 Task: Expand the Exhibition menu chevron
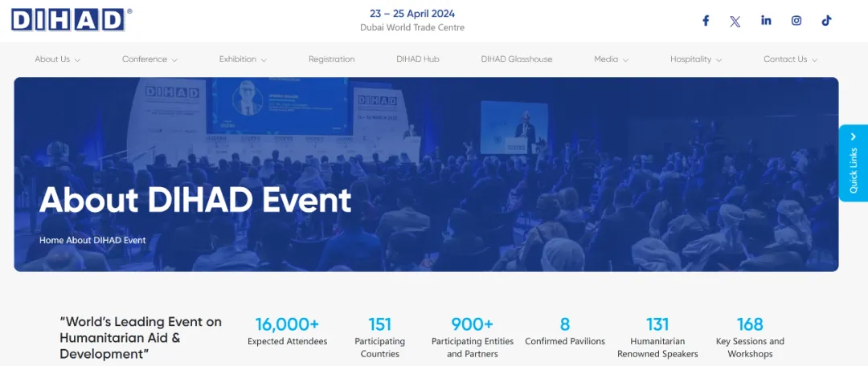tap(264, 59)
